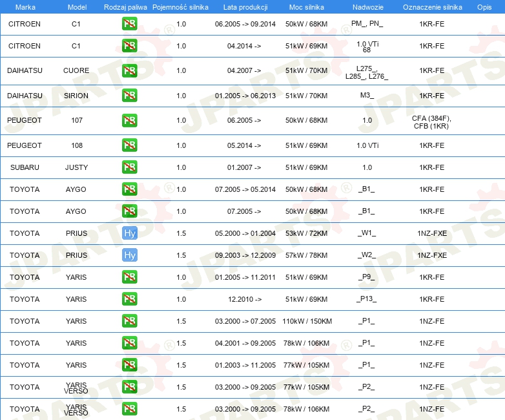Click the _P13_ body cell
This screenshot has height=420, width=505.
(x=367, y=299)
